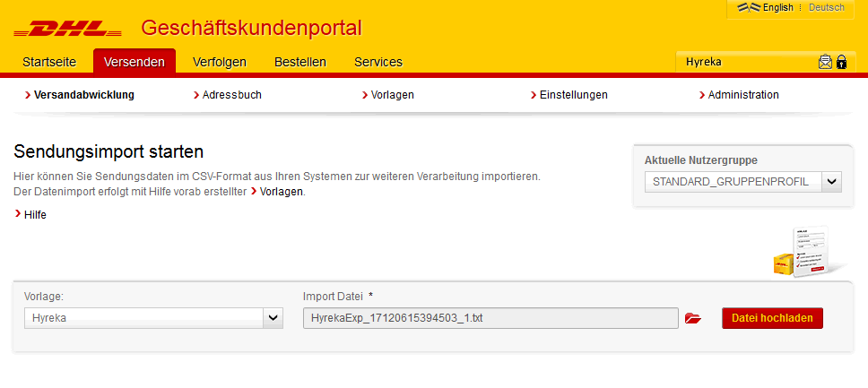Image resolution: width=868 pixels, height=388 pixels.
Task: Click the Datei hochladen button
Action: [x=772, y=318]
